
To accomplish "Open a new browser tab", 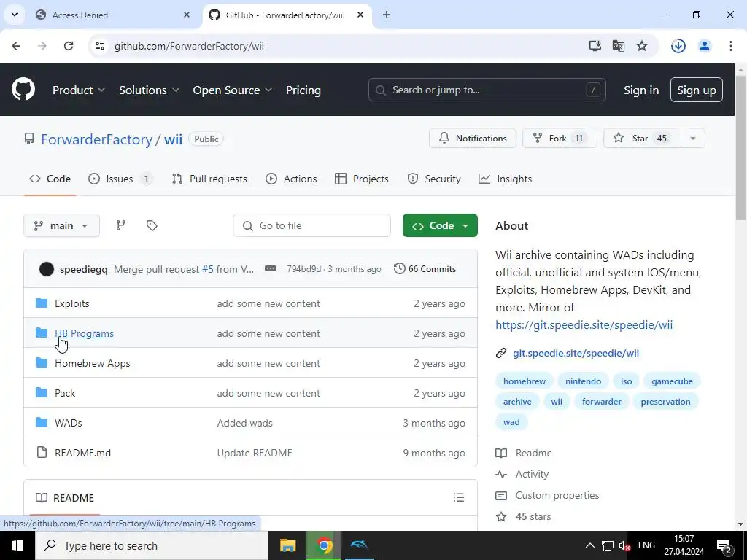I will (x=387, y=15).
